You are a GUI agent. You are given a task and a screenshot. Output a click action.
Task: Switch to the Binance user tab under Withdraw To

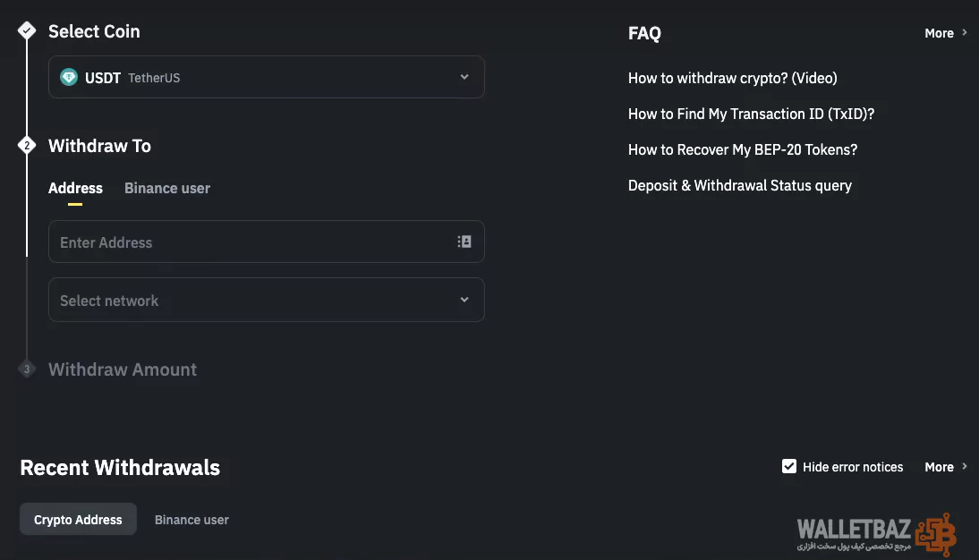[x=167, y=189]
